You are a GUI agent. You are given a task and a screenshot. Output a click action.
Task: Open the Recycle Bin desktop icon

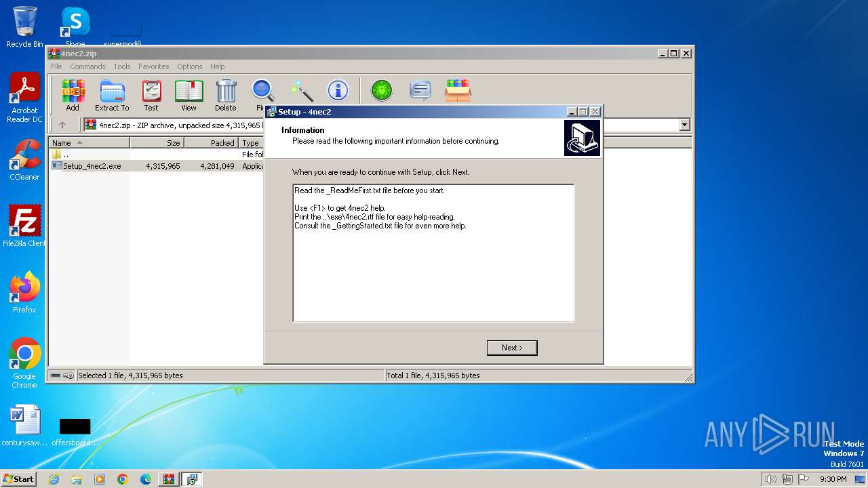pyautogui.click(x=24, y=27)
